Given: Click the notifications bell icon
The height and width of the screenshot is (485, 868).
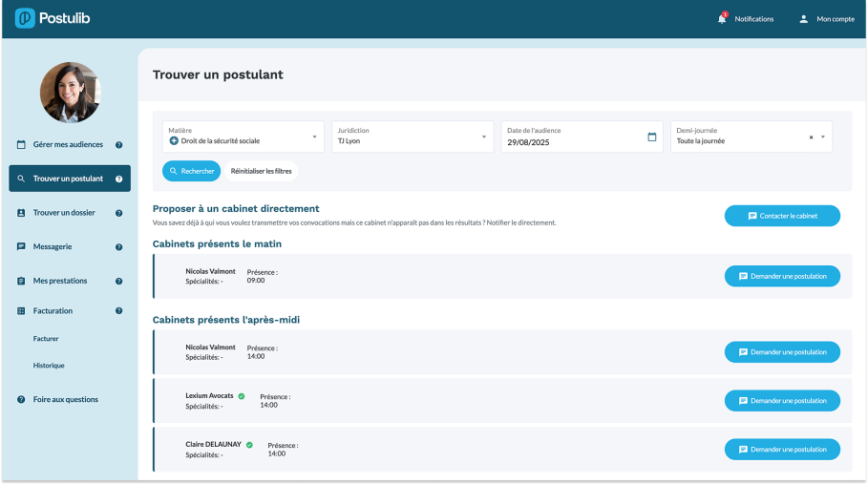Looking at the screenshot, I should coord(722,18).
